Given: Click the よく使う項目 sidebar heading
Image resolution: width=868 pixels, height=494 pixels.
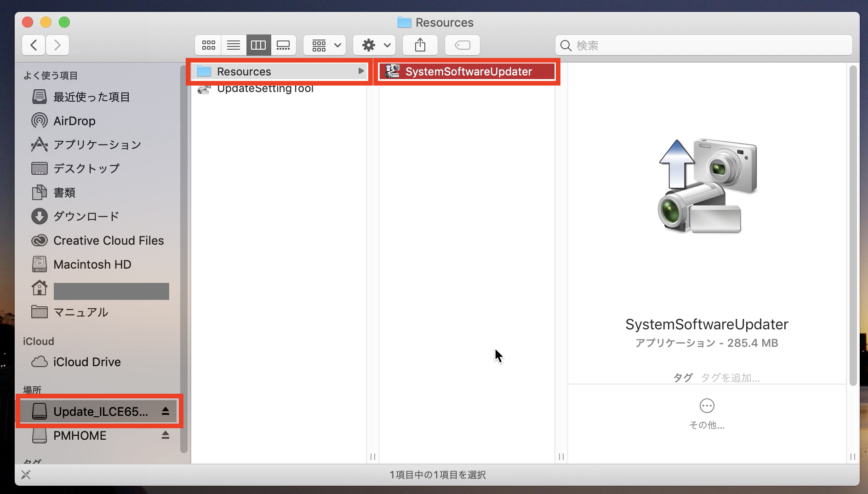Looking at the screenshot, I should coord(51,75).
